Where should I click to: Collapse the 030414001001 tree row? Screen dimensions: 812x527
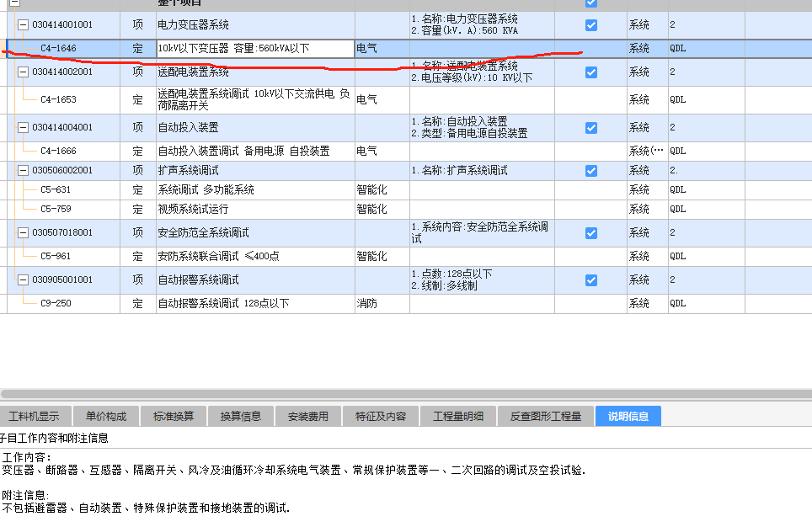pyautogui.click(x=23, y=25)
